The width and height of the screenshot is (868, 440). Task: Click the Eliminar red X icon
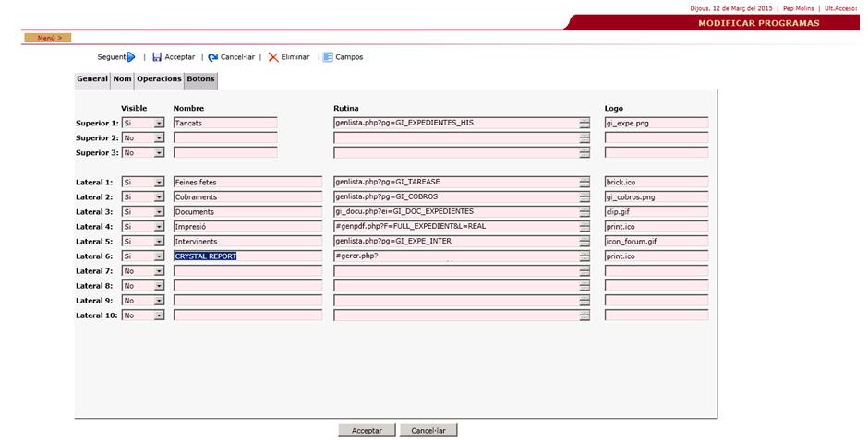pyautogui.click(x=273, y=57)
